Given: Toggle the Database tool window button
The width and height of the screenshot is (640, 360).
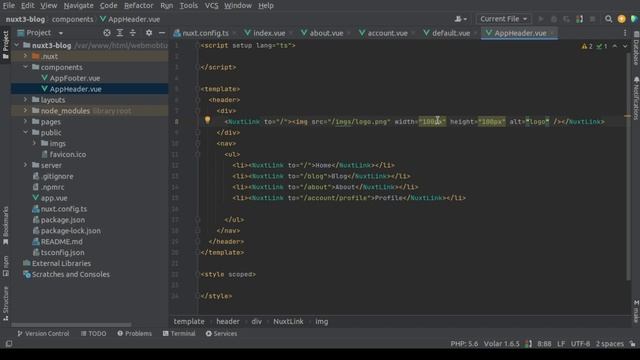Looking at the screenshot, I should pyautogui.click(x=636, y=48).
